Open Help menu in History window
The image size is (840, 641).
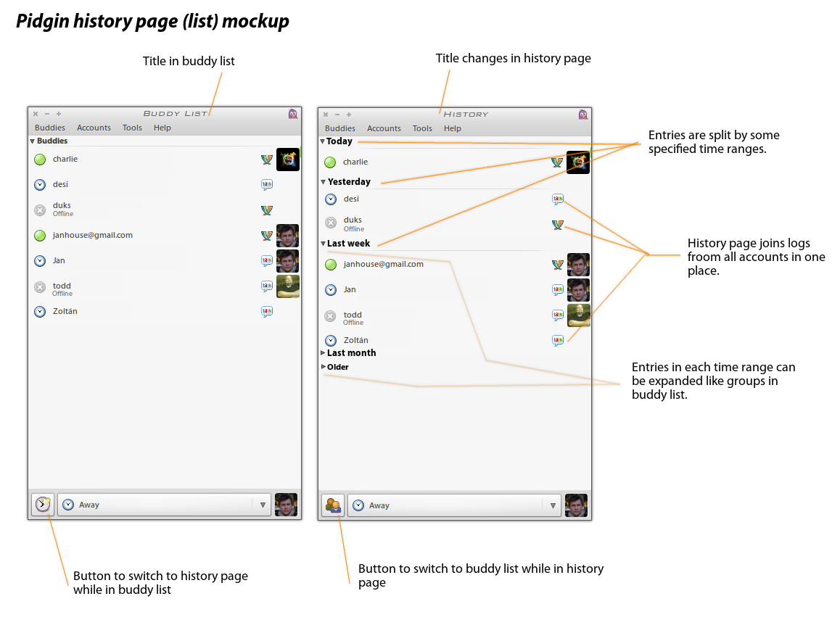click(x=452, y=128)
